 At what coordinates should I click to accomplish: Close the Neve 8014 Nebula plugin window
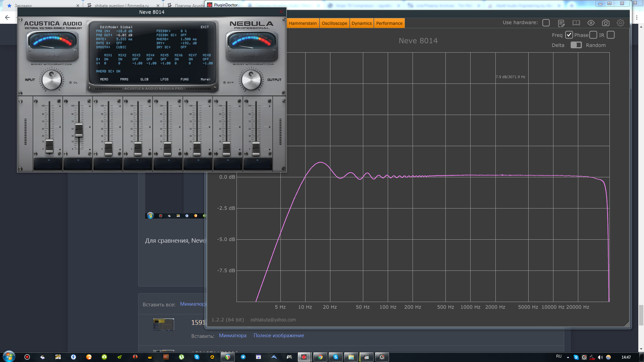(x=281, y=12)
